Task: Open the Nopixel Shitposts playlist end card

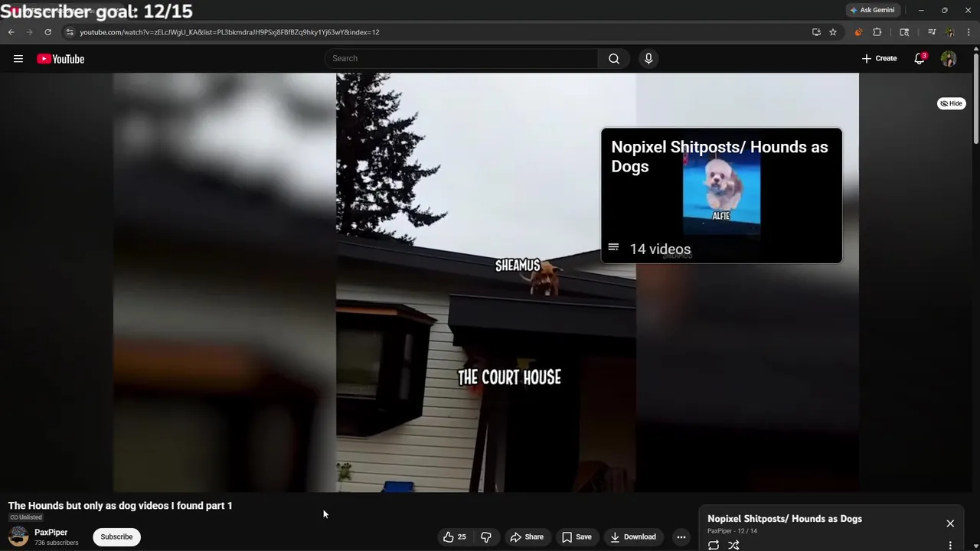Action: (721, 196)
